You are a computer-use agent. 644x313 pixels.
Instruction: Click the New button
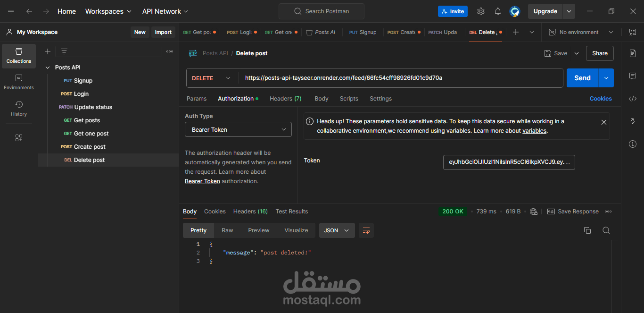(x=140, y=32)
